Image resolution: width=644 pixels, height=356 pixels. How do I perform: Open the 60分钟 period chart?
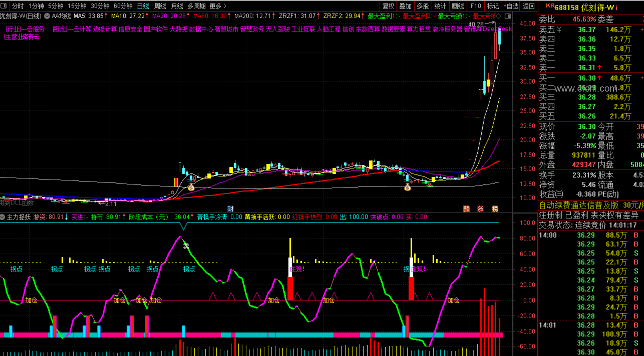click(123, 6)
